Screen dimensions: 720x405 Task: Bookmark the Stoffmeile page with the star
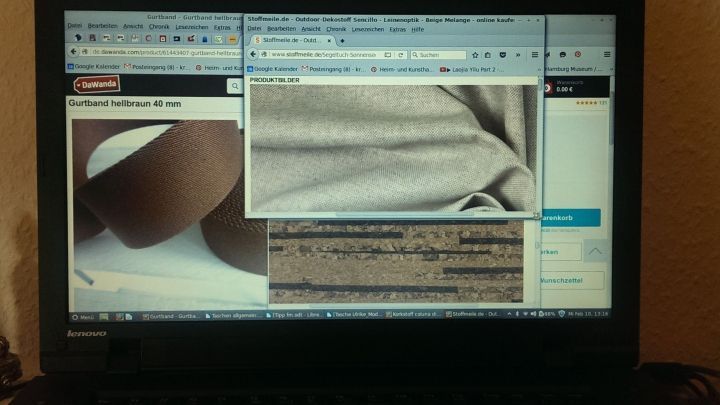475,55
